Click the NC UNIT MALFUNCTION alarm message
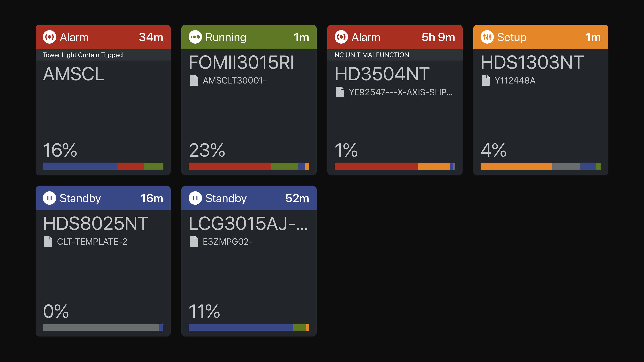 point(371,55)
